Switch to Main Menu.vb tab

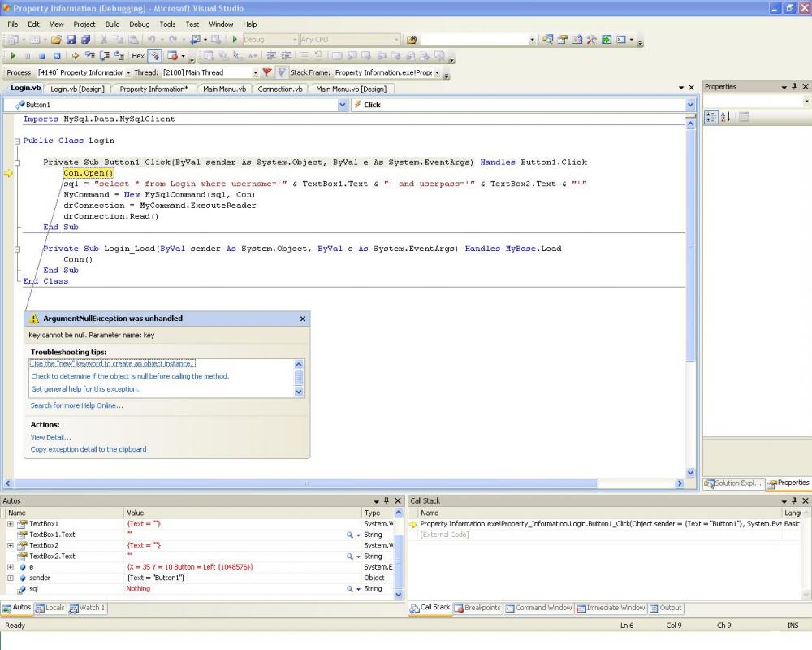tap(224, 89)
